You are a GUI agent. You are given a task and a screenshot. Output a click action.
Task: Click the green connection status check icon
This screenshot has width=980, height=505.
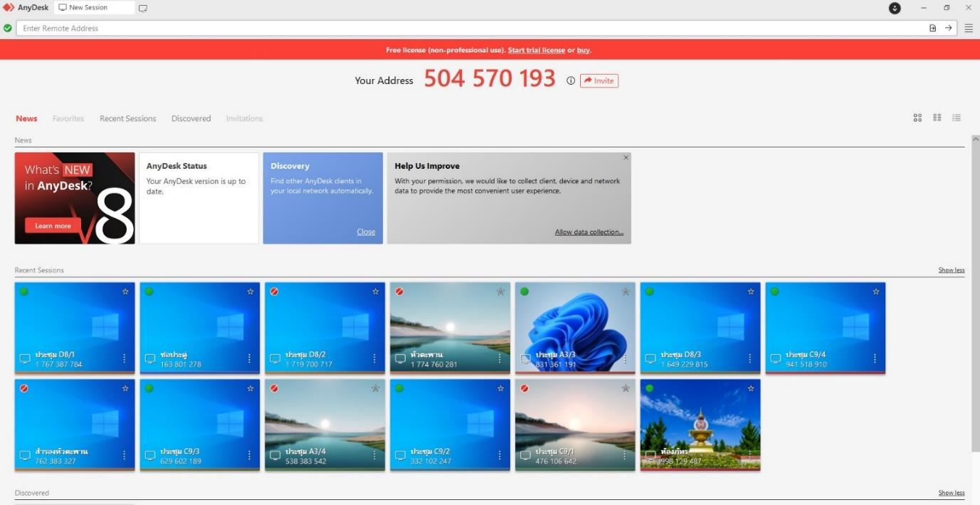pyautogui.click(x=8, y=28)
